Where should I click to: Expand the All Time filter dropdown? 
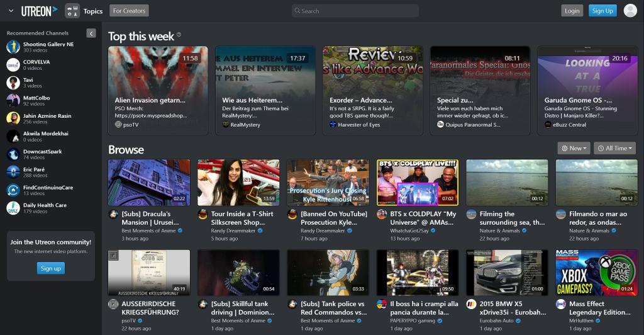614,148
